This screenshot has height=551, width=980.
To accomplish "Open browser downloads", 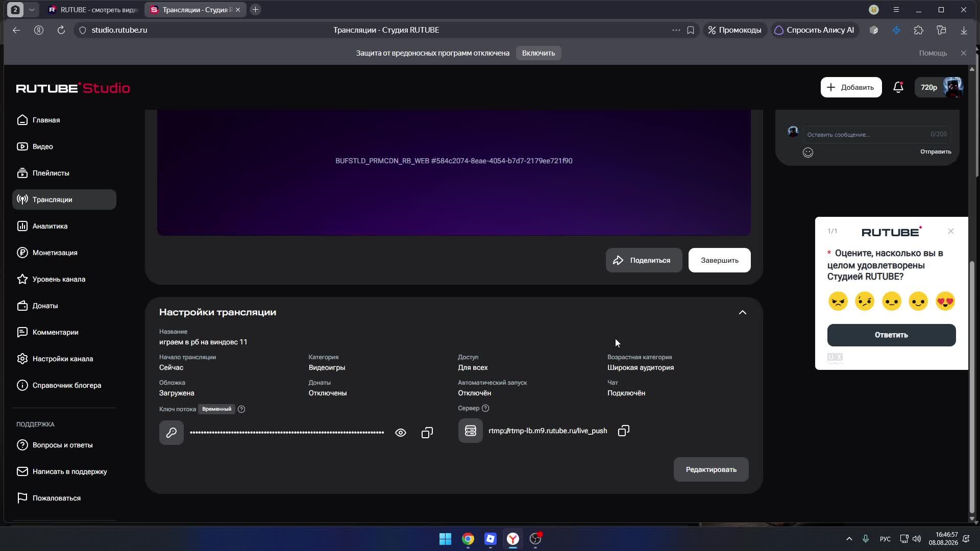I will [964, 30].
